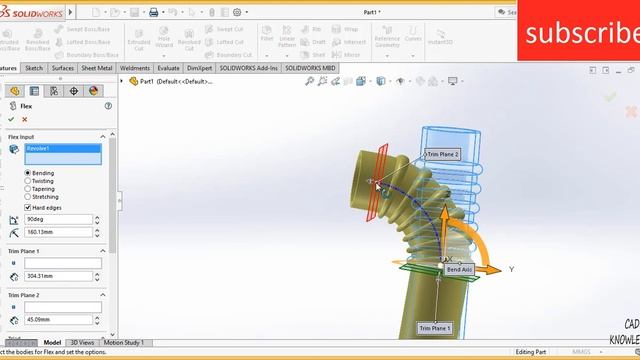This screenshot has width=640, height=360.
Task: Click the PropertyManager vertical scrollbar
Action: click(112, 196)
